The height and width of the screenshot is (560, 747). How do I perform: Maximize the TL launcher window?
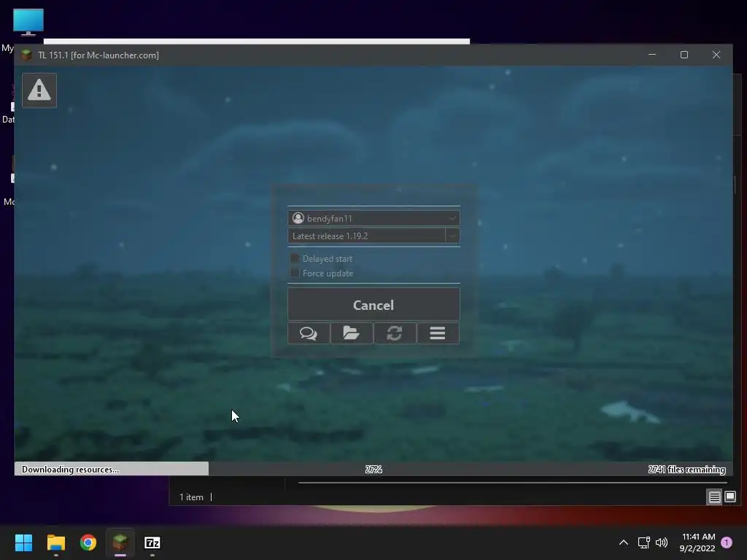coord(684,55)
